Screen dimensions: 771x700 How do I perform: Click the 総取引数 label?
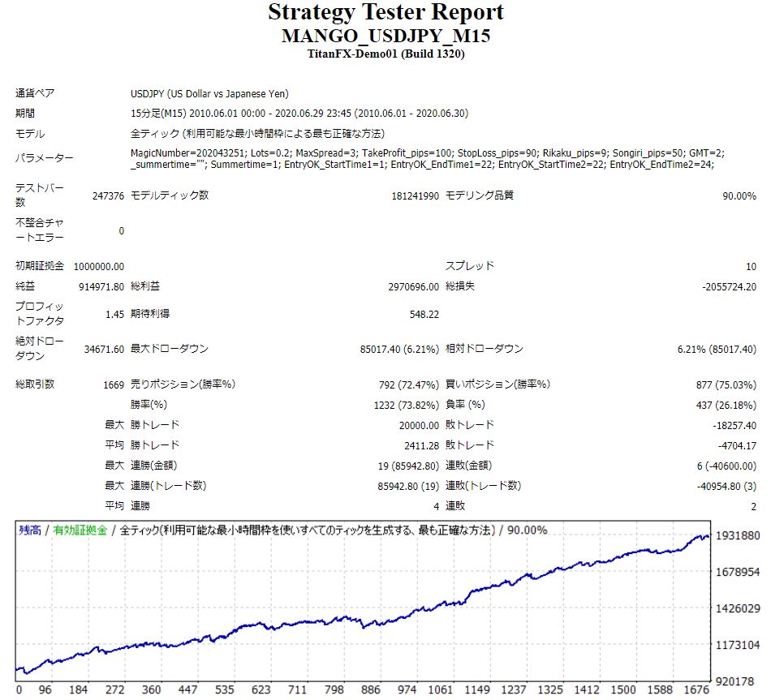tap(34, 384)
